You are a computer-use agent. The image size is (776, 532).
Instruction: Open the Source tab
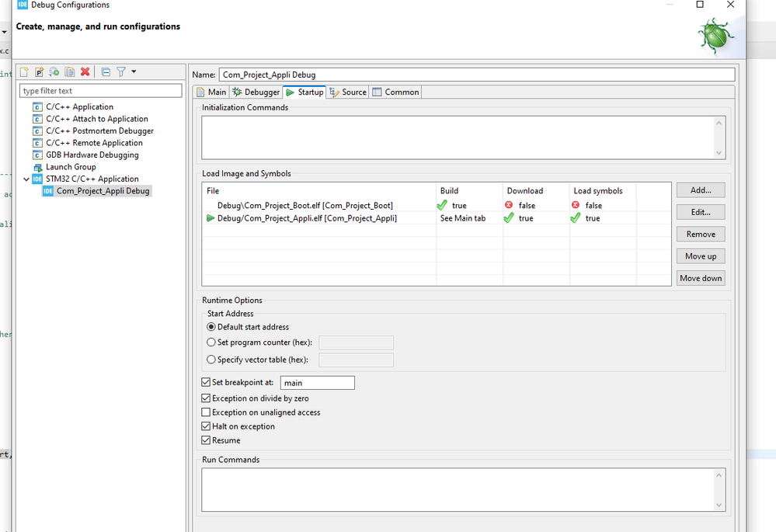pos(348,92)
